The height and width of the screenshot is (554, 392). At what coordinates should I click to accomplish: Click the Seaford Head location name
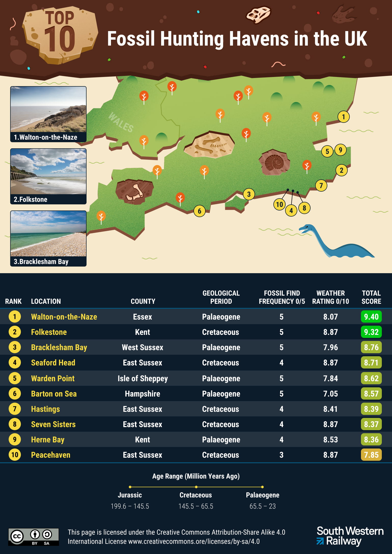53,363
